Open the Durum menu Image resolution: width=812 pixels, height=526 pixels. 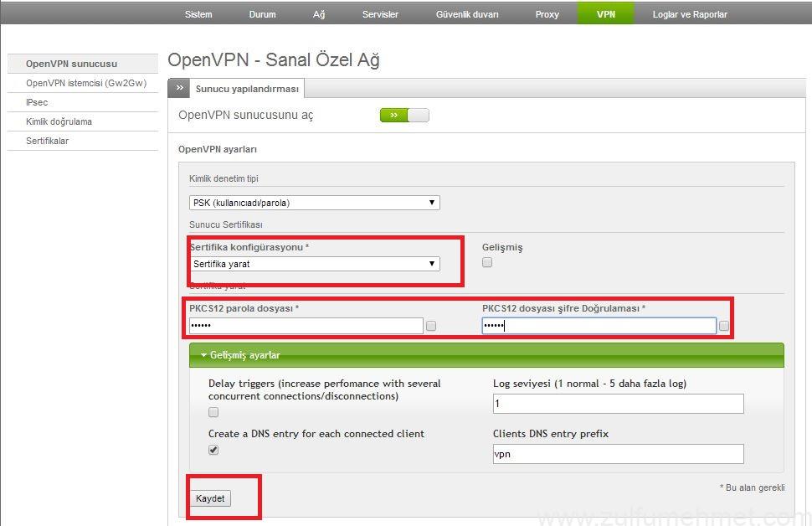pyautogui.click(x=263, y=14)
